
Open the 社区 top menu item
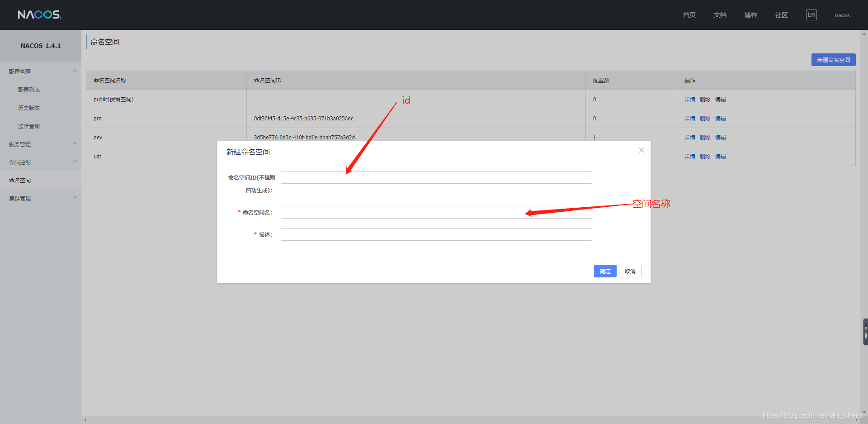point(781,15)
